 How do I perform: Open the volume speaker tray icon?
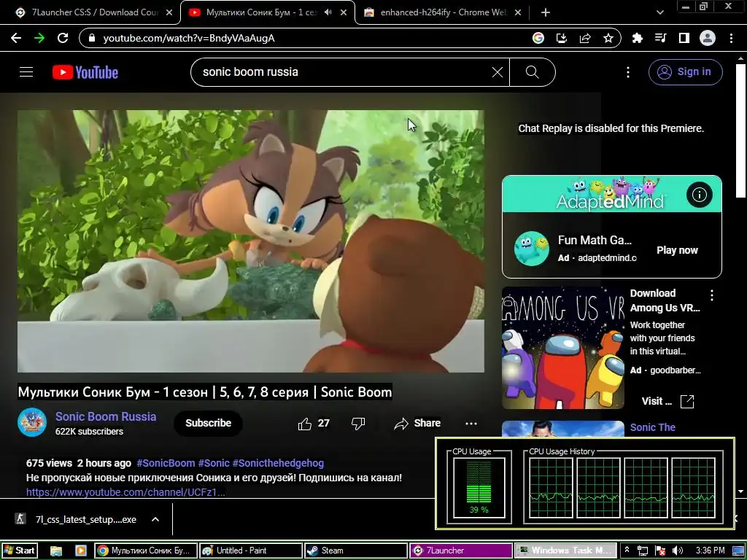678,551
